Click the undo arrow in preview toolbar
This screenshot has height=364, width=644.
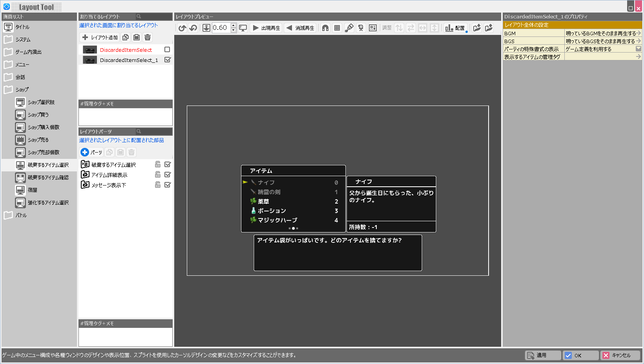(182, 28)
